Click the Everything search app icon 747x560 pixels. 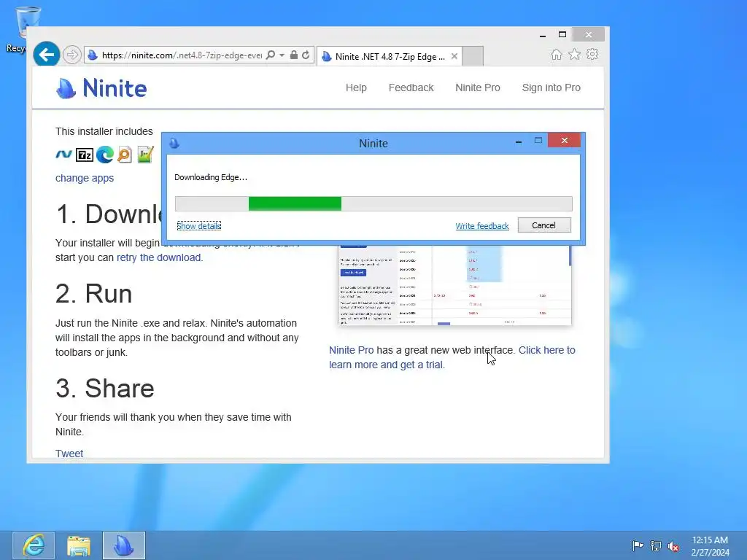(x=124, y=155)
